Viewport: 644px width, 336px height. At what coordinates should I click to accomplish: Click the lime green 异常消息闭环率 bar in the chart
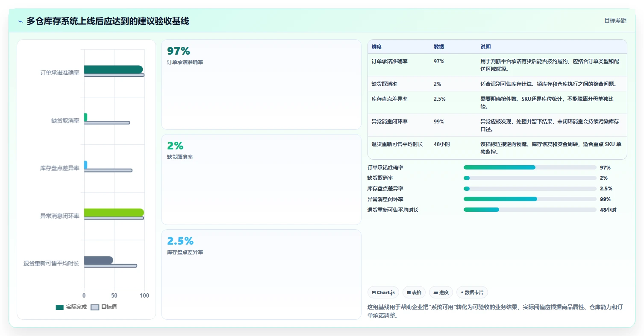click(x=114, y=213)
